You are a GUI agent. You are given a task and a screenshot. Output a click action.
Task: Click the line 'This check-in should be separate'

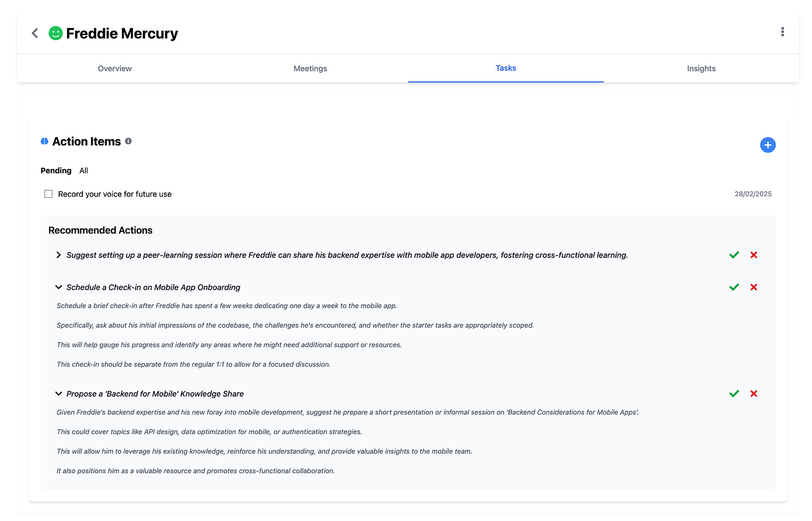(x=194, y=364)
